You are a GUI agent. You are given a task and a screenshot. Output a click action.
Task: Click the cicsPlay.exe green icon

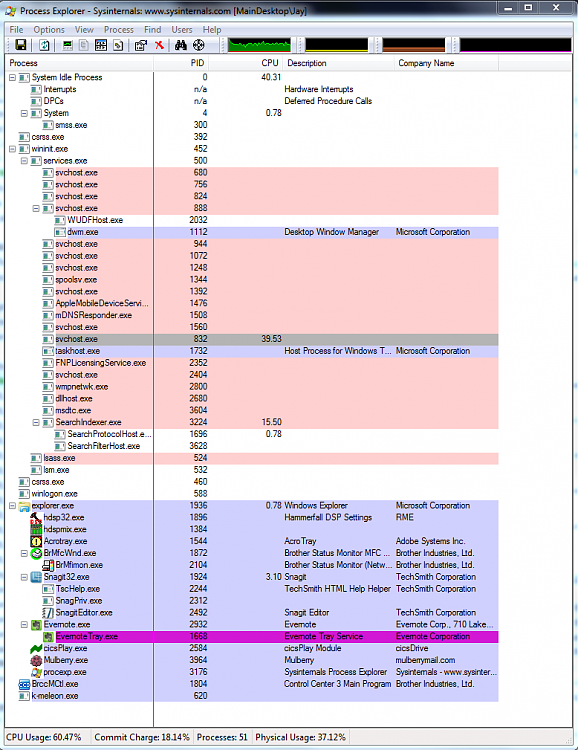point(36,649)
